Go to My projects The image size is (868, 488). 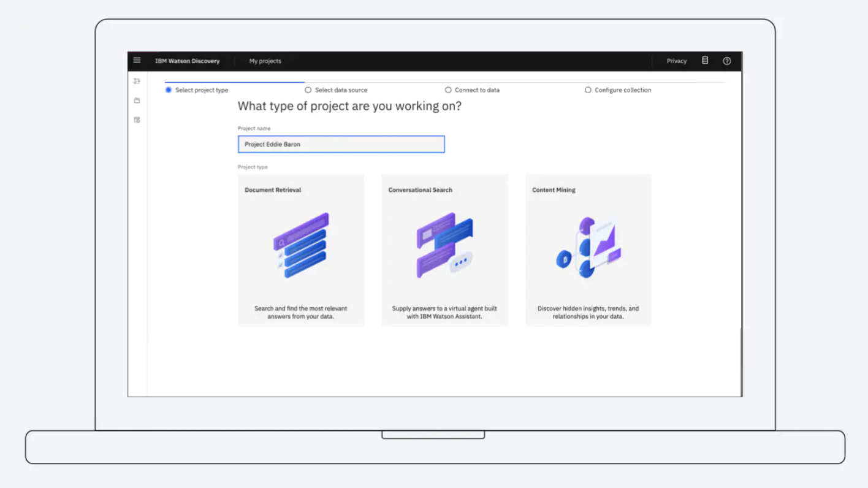[265, 61]
